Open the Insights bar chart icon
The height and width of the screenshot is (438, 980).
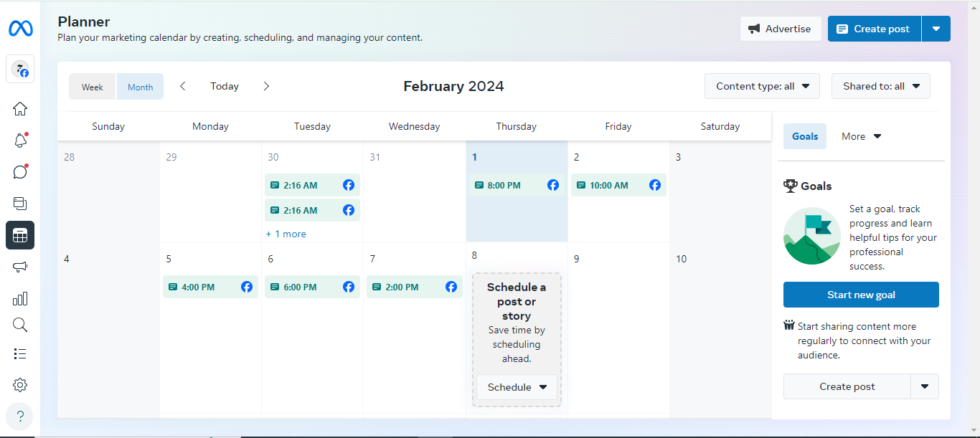[x=20, y=298]
